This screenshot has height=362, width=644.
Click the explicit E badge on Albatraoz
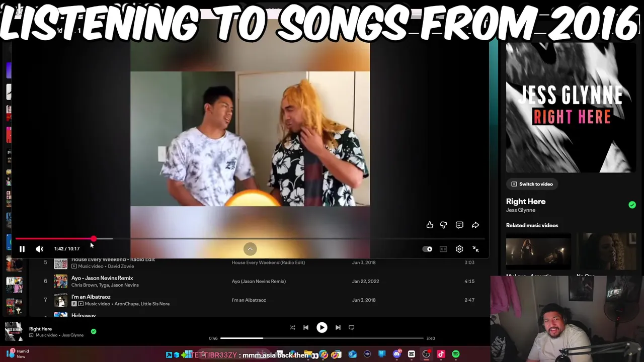(74, 304)
